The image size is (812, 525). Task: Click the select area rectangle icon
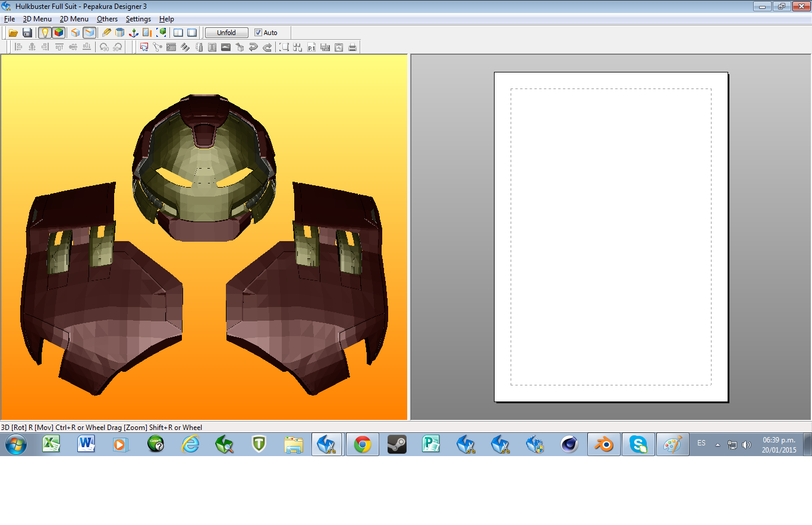coord(284,47)
